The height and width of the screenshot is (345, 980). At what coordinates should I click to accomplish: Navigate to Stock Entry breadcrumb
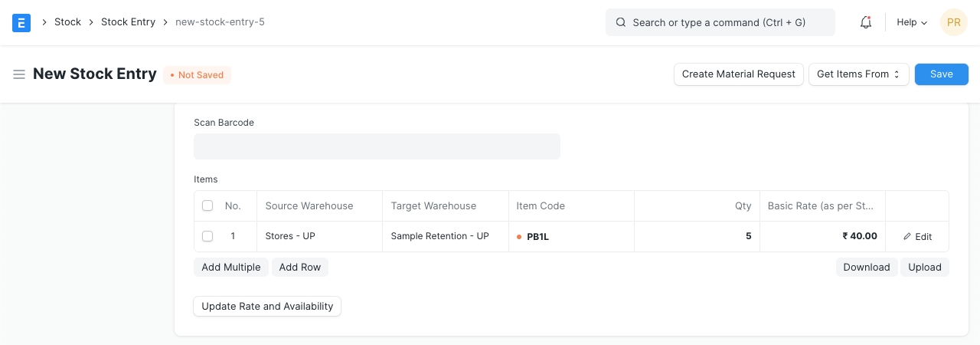(x=128, y=22)
